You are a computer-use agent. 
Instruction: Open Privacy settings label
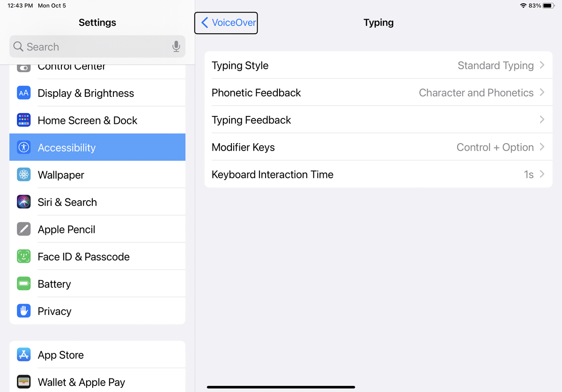coord(54,312)
